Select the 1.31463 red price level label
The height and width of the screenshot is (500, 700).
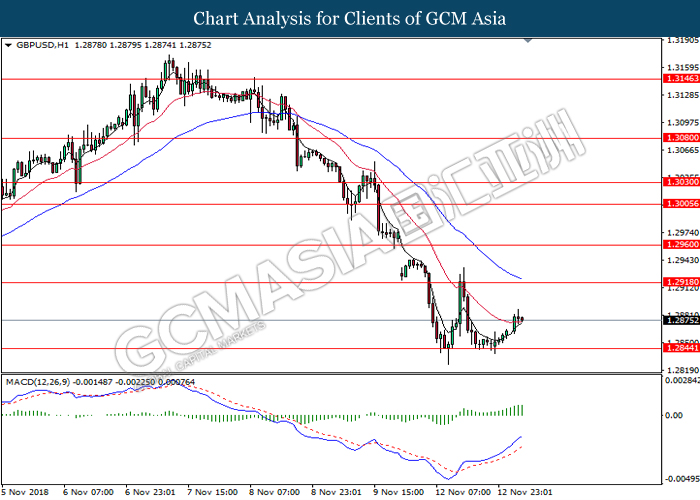click(681, 79)
